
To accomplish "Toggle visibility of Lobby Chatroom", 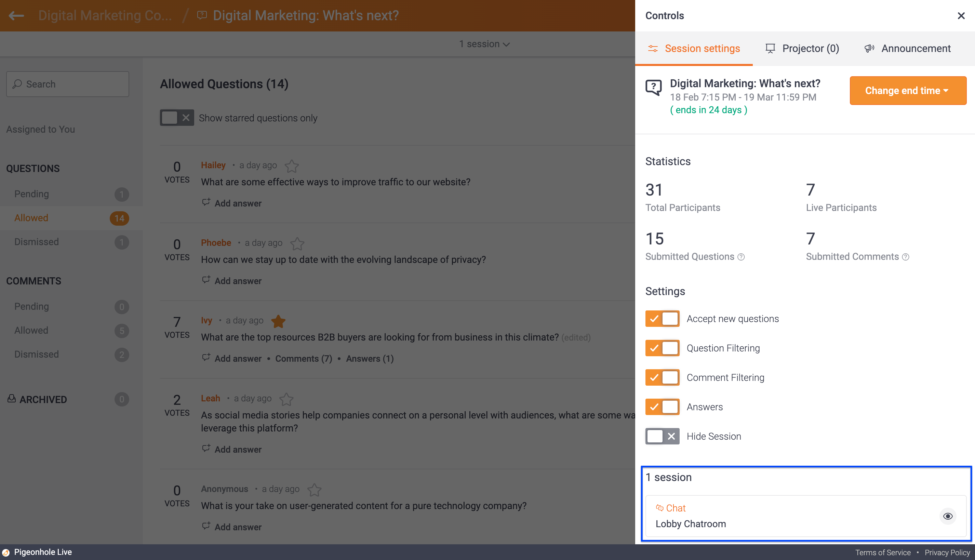I will pyautogui.click(x=948, y=516).
